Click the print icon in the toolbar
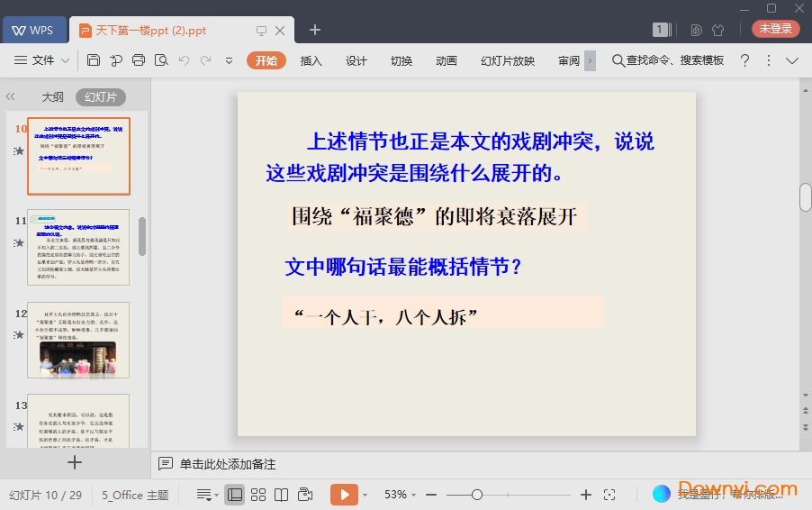Image resolution: width=812 pixels, height=510 pixels. click(139, 60)
